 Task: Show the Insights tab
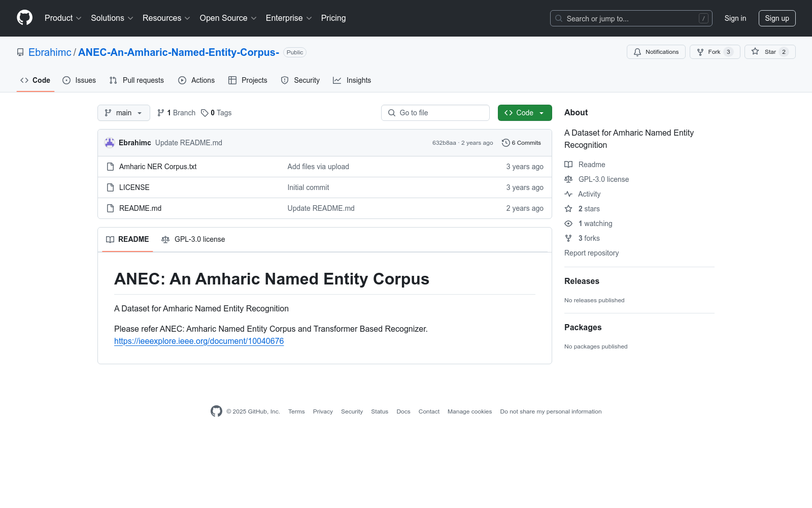pyautogui.click(x=352, y=80)
